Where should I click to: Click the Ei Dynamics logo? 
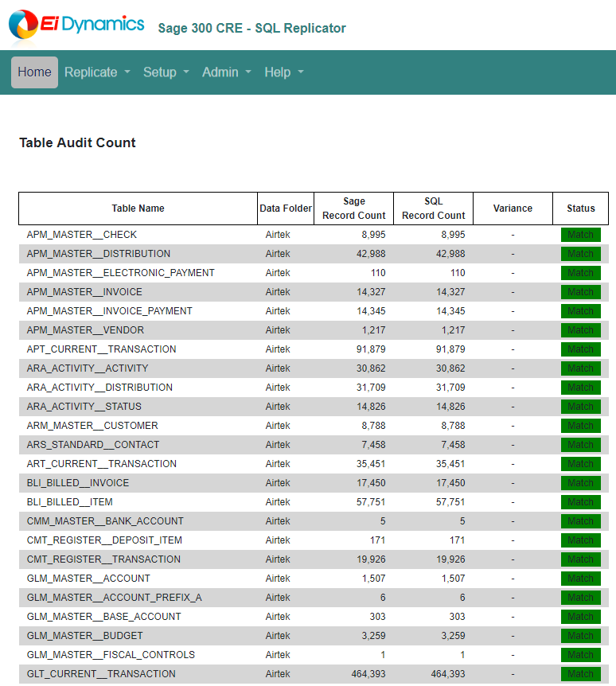[76, 25]
